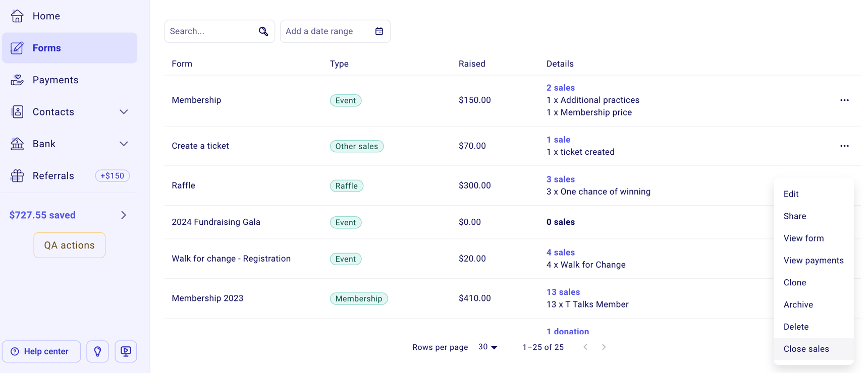This screenshot has width=868, height=373.
Task: Expand the Contacts sidebar section
Action: click(x=124, y=112)
